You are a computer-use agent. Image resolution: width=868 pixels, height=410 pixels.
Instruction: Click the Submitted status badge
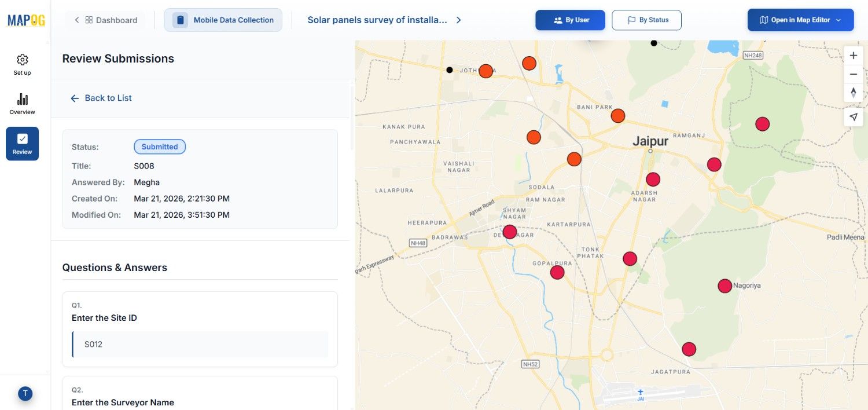160,147
